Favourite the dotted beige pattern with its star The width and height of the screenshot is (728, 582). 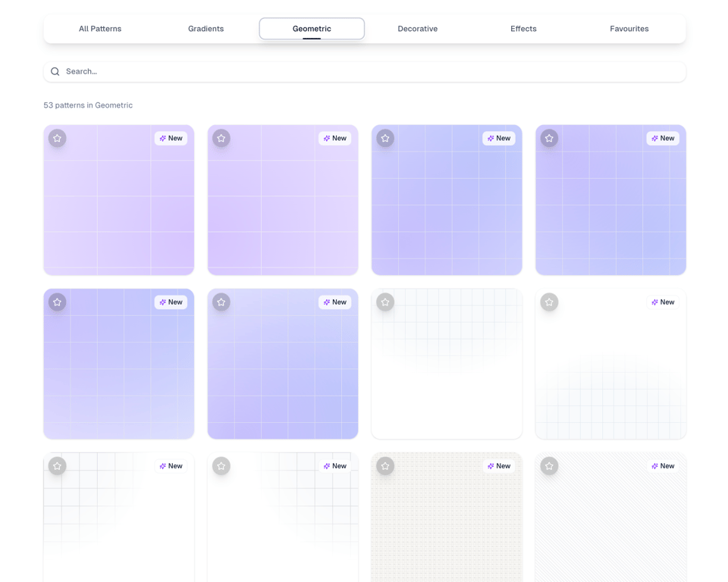(385, 466)
